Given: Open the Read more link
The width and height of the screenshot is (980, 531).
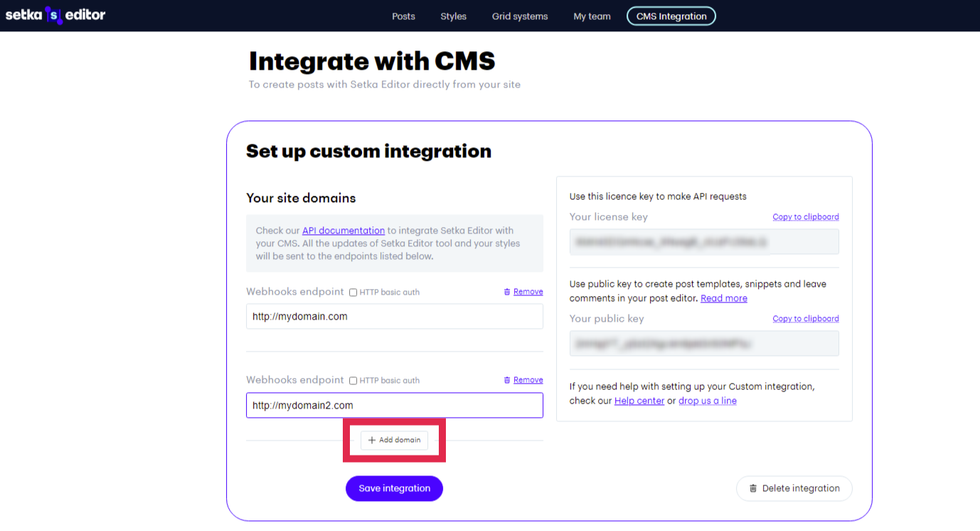Looking at the screenshot, I should click(x=724, y=298).
